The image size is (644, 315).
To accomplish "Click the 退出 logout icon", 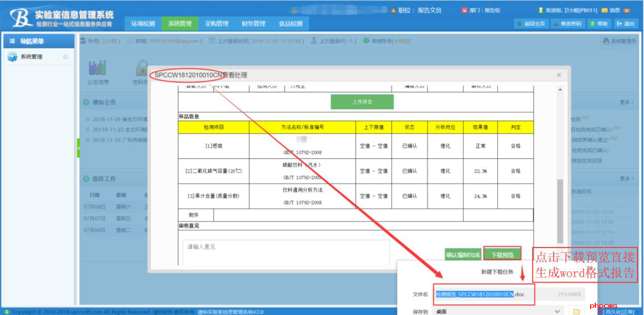I will point(620,24).
